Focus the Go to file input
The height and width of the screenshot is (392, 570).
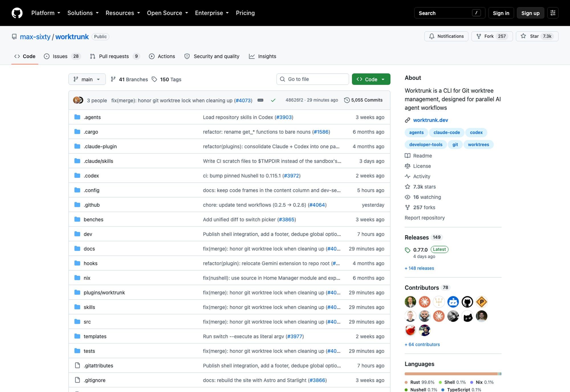pyautogui.click(x=313, y=79)
